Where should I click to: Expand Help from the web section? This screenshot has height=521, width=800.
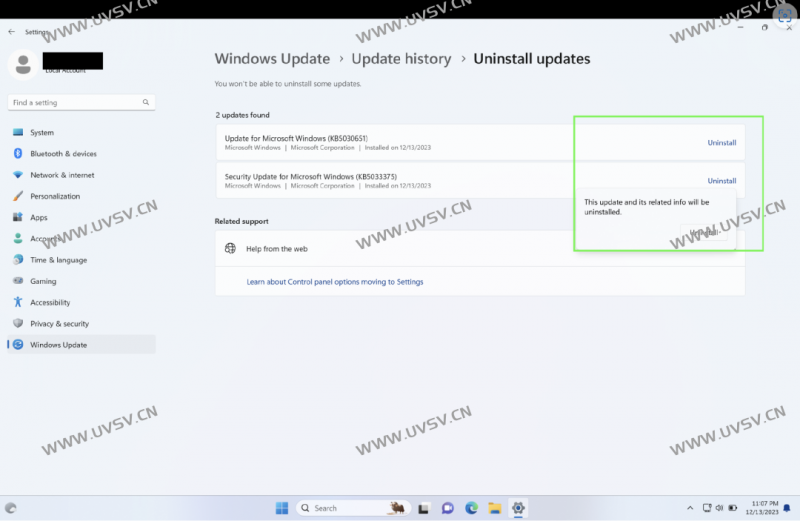[x=480, y=249]
